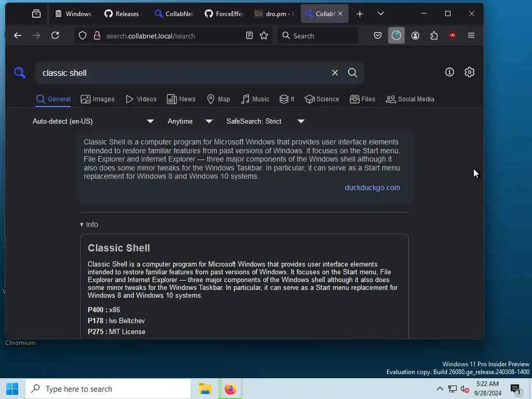Switch to News category
This screenshot has width=532, height=399.
pyautogui.click(x=181, y=99)
